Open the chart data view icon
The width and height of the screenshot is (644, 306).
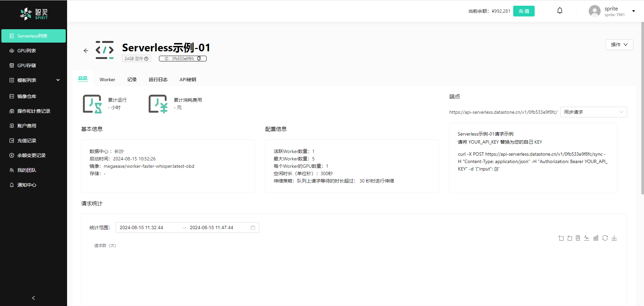click(578, 238)
